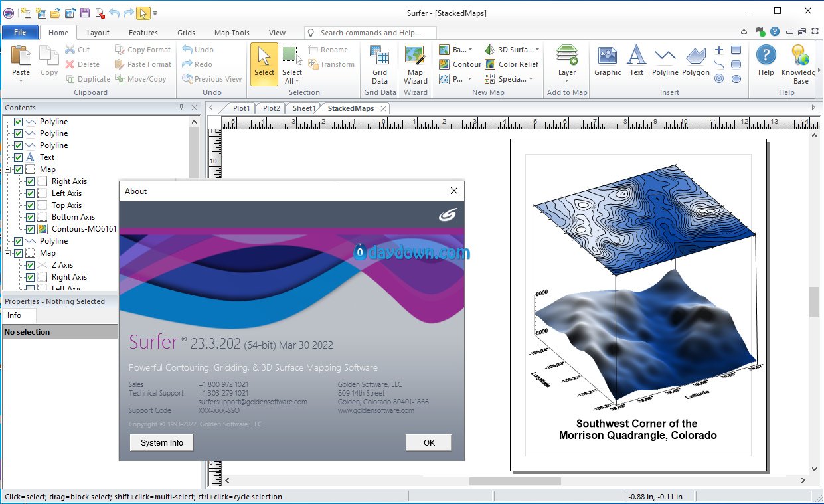Click the Paste clipboard icon

coord(21,56)
